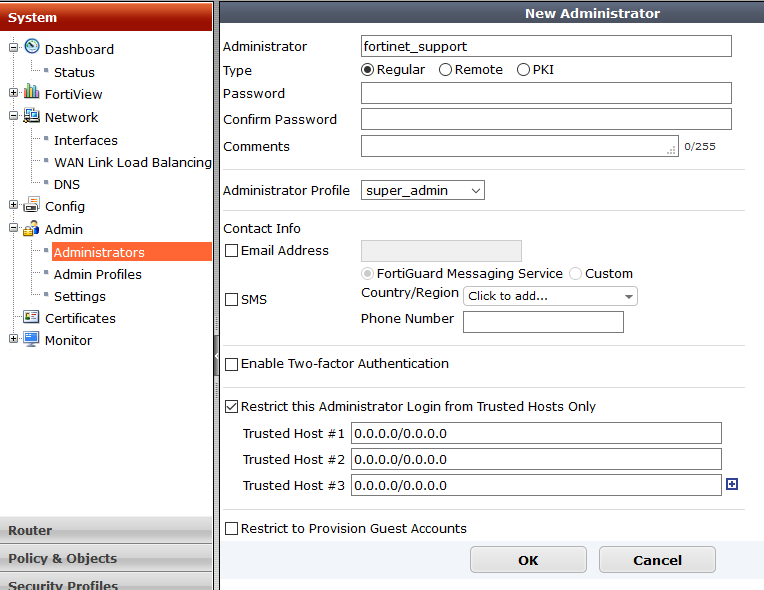The width and height of the screenshot is (764, 590).
Task: Enable Two-factor Authentication checkbox
Action: pos(232,364)
